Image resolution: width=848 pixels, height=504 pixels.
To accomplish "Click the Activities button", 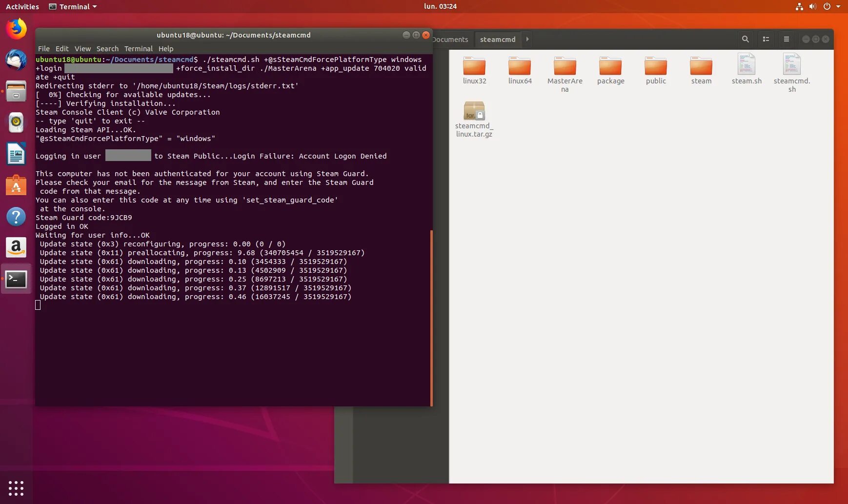I will click(x=22, y=6).
